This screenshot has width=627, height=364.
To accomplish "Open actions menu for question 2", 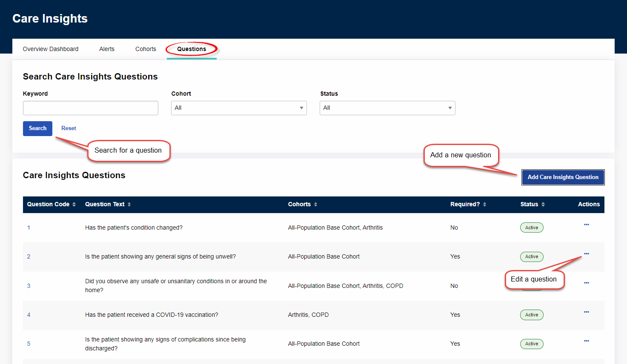I will tap(586, 254).
